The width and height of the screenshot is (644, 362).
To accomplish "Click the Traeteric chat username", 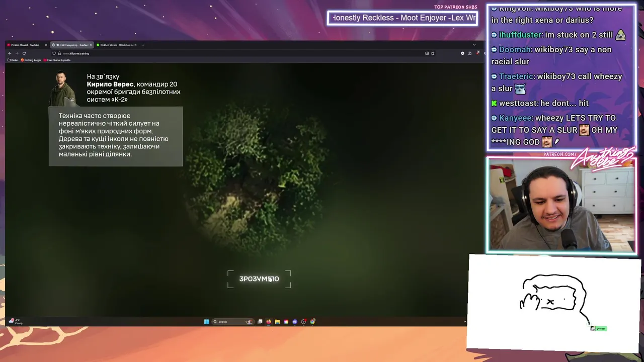I will click(x=516, y=76).
